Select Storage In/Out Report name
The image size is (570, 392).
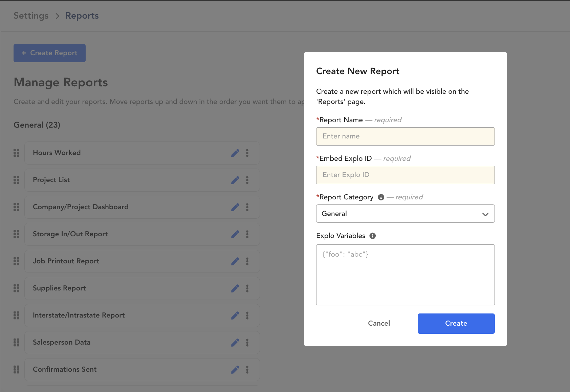[70, 234]
